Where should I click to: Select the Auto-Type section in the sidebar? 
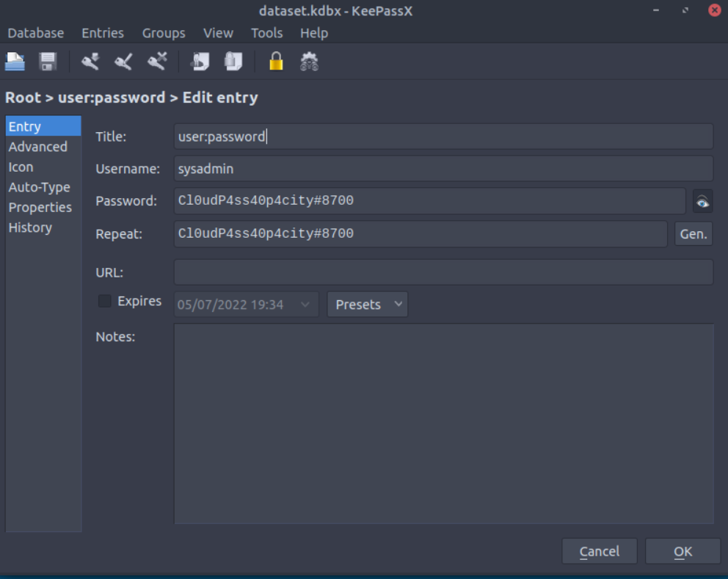pyautogui.click(x=40, y=187)
